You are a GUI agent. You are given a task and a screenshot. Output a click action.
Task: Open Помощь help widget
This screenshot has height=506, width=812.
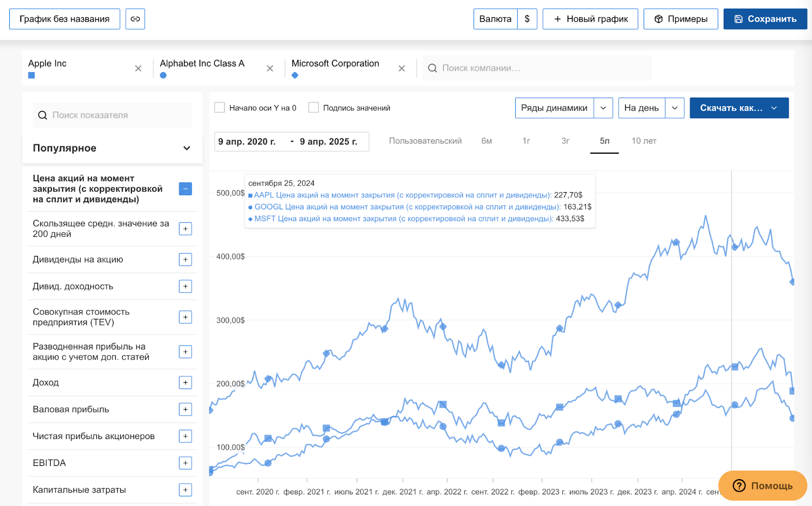point(763,486)
